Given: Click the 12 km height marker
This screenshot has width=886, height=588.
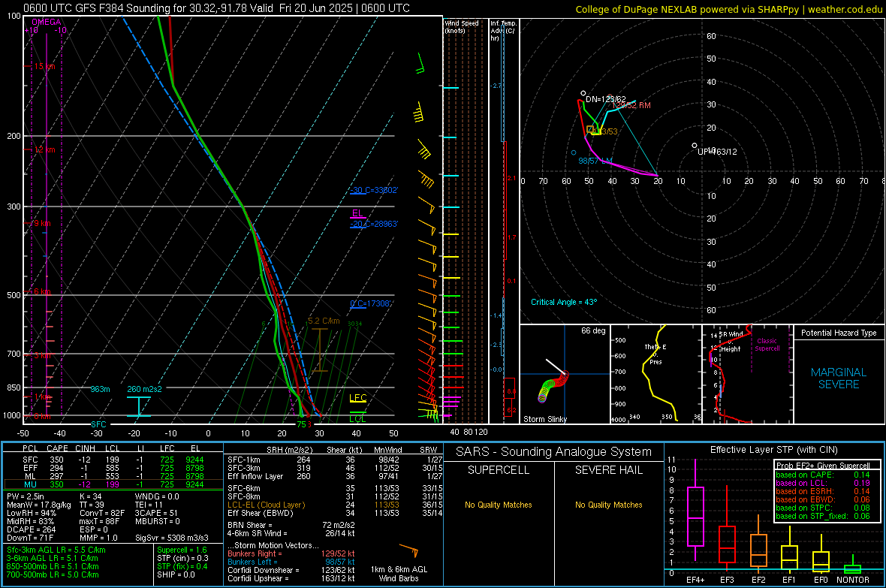Looking at the screenshot, I should [44, 150].
